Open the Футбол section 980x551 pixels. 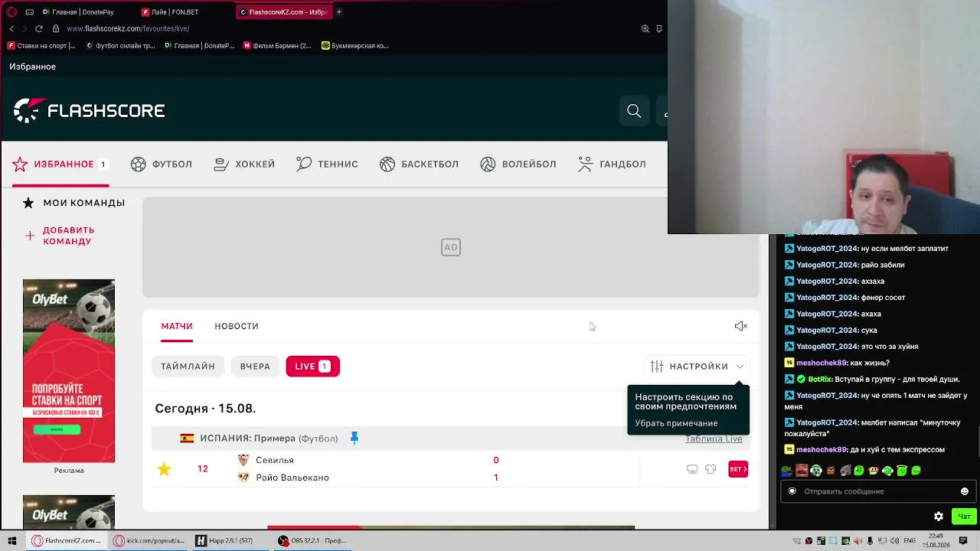click(x=162, y=164)
